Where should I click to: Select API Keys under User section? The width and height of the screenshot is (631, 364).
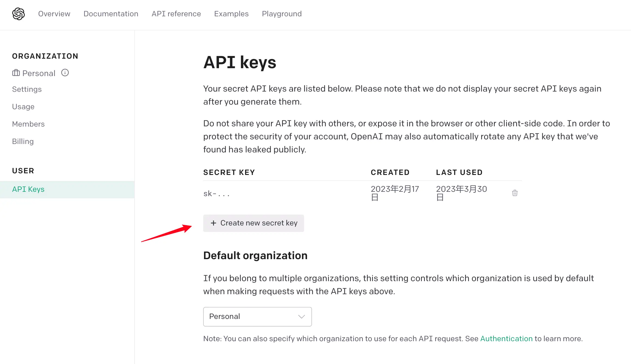click(x=67, y=189)
